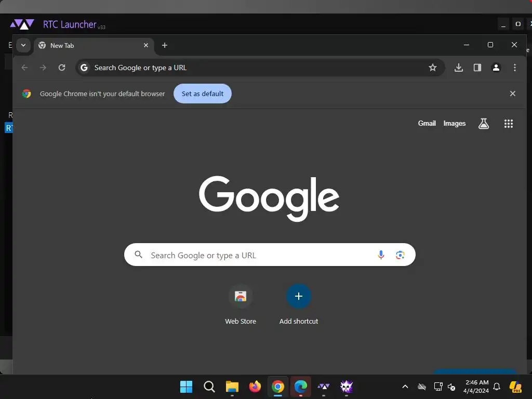Open the tab search dropdown arrow
532x399 pixels.
23,45
